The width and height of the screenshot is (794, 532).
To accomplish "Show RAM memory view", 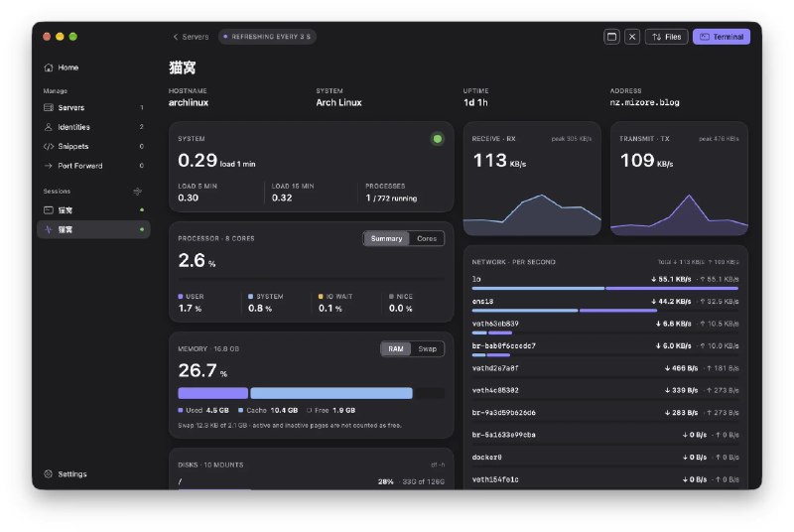I will [x=396, y=348].
